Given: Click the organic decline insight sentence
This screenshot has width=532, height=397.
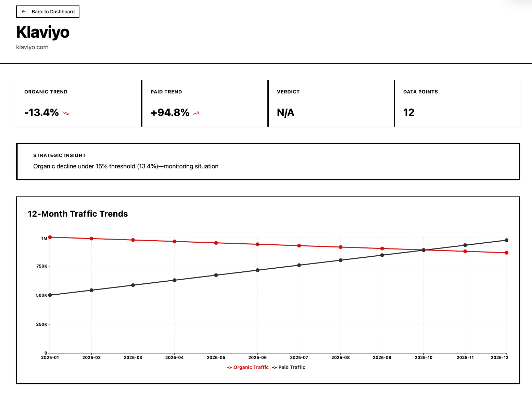Looking at the screenshot, I should click(x=126, y=166).
